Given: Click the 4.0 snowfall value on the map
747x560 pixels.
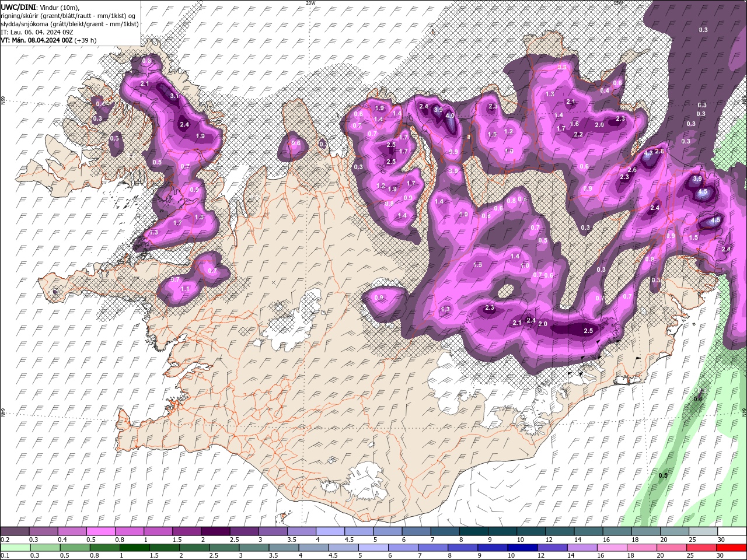Looking at the screenshot, I should (450, 116).
